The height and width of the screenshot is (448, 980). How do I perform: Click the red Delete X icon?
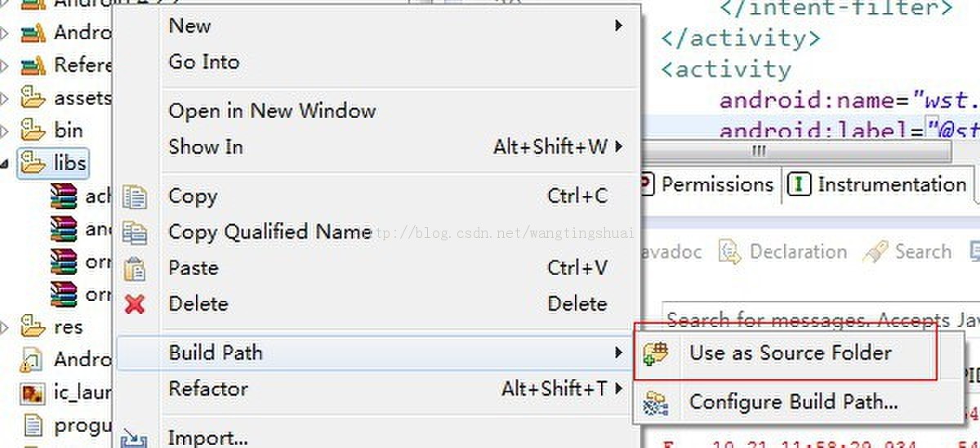tap(134, 305)
